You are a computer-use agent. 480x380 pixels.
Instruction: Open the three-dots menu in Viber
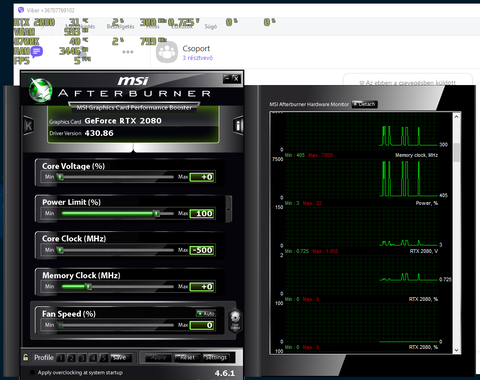pos(128,52)
